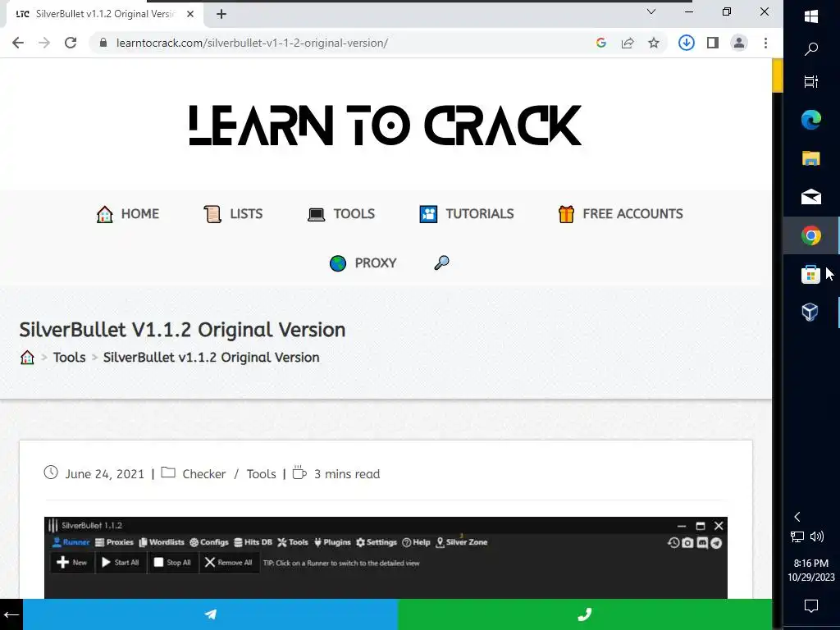
Task: Click the address bar URL
Action: 252,43
